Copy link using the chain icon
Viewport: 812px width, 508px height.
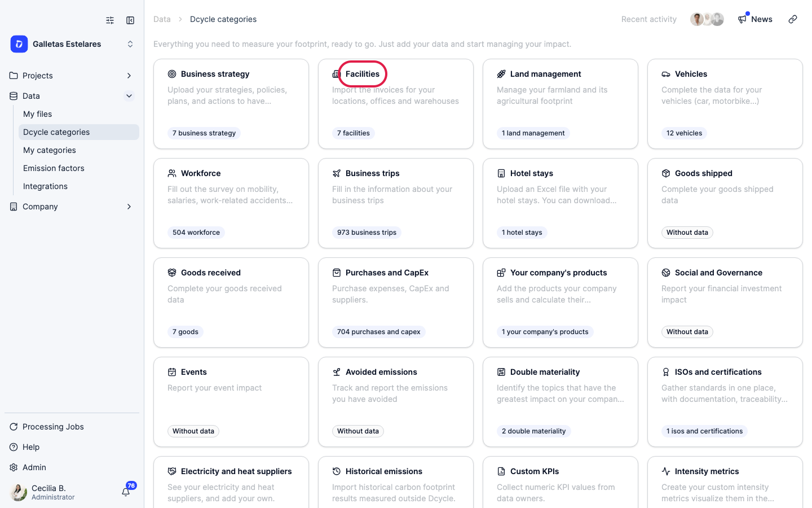point(793,19)
